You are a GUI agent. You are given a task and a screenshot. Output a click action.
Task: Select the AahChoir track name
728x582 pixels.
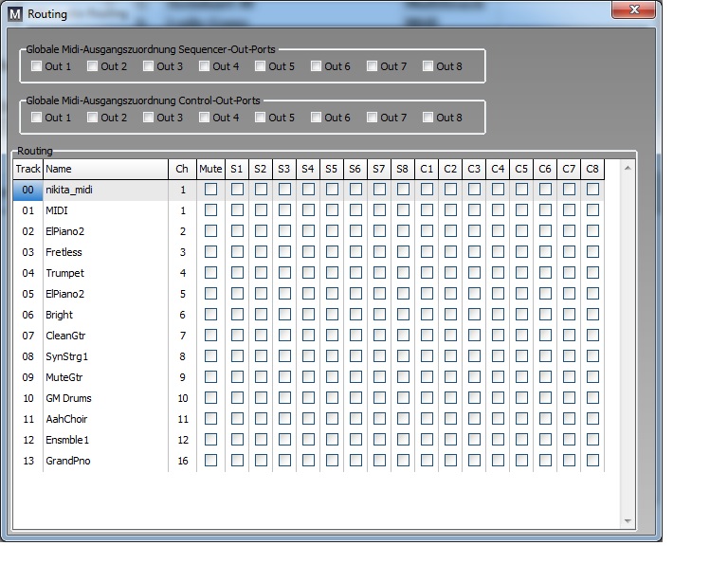tap(66, 419)
